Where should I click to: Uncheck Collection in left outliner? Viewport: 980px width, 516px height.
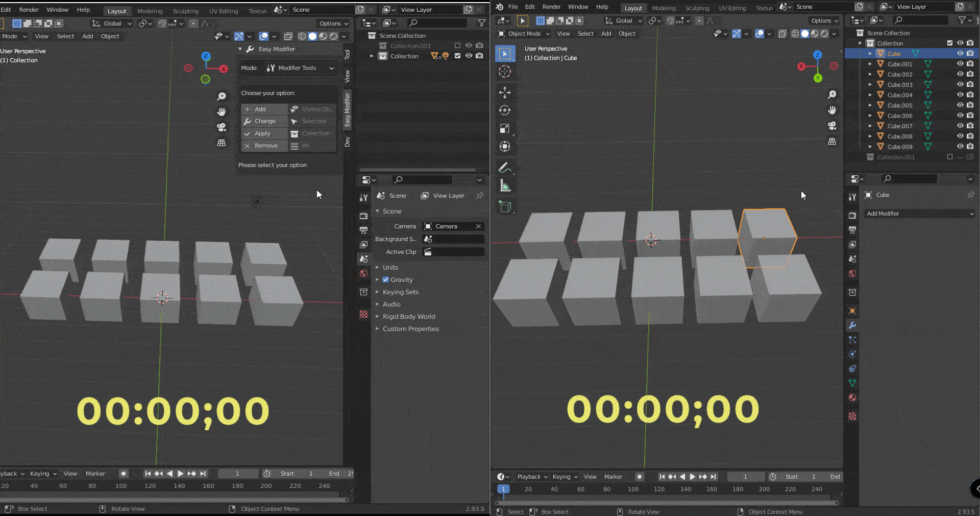457,56
